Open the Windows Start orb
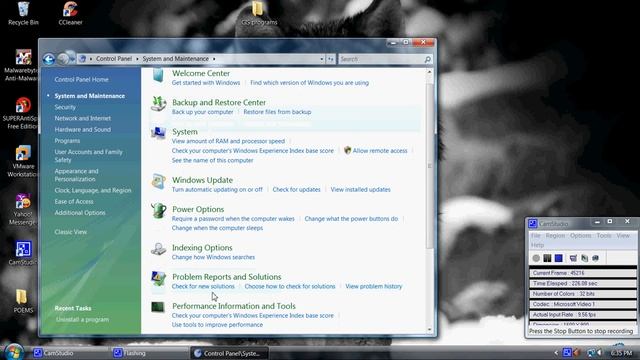This screenshot has height=360, width=640. tap(13, 352)
